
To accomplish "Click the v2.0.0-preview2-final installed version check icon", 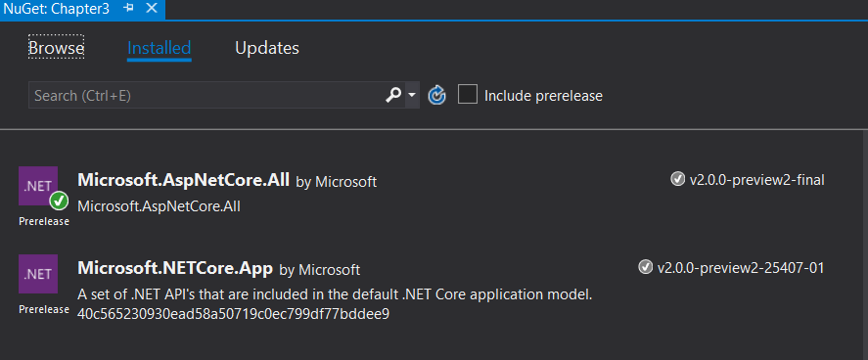I will point(677,179).
